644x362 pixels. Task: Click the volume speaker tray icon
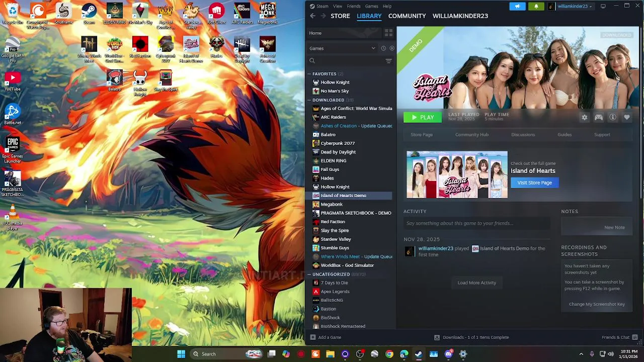click(611, 354)
